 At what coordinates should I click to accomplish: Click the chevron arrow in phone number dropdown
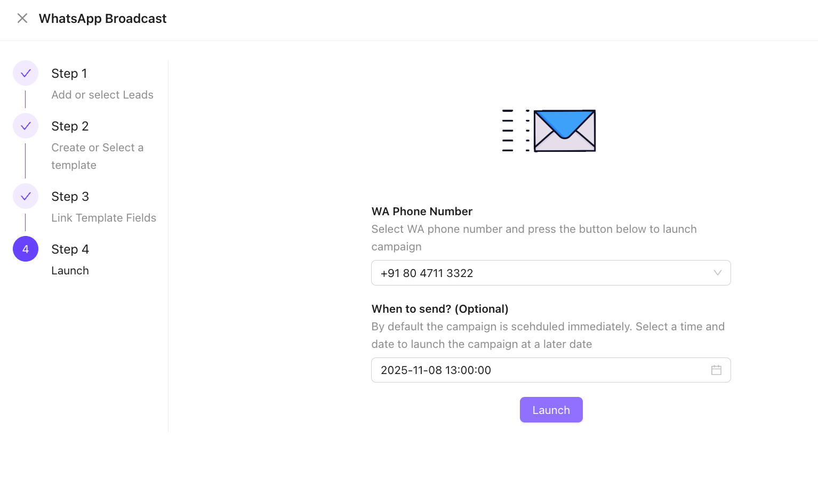pos(717,273)
